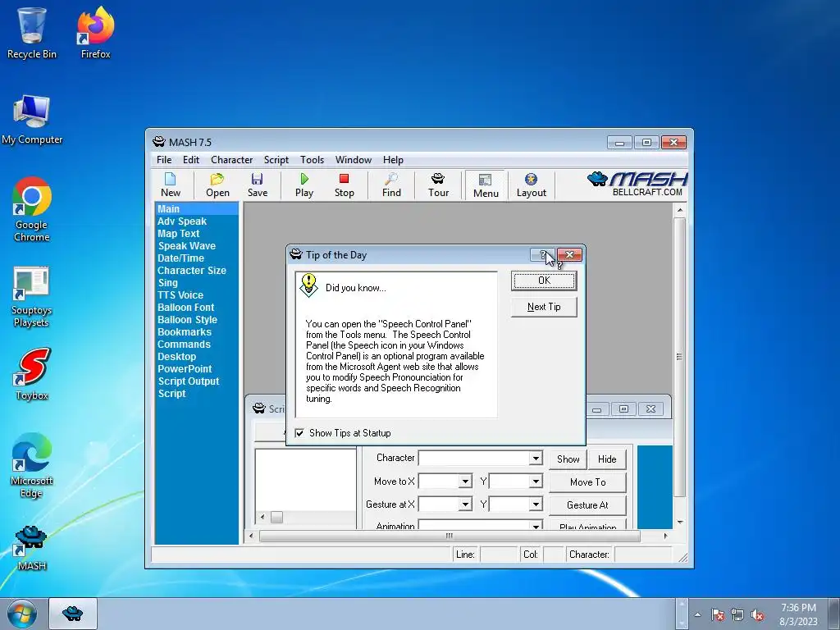This screenshot has height=630, width=840.
Task: Open the Windows Start orb
Action: (21, 614)
